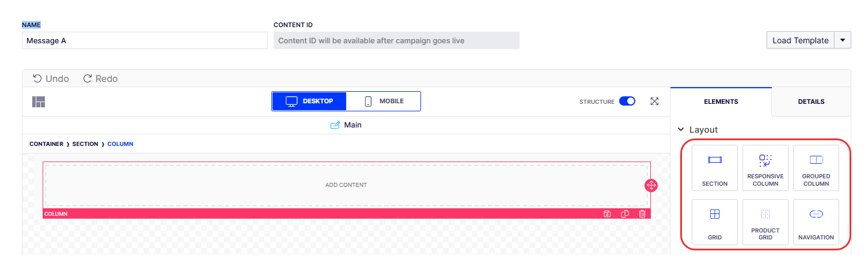Delete the column with trash icon
The image size is (868, 255).
click(x=642, y=214)
